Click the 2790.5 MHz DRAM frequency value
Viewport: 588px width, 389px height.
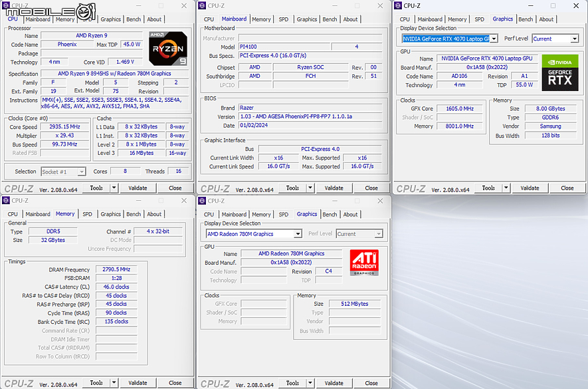coord(116,269)
